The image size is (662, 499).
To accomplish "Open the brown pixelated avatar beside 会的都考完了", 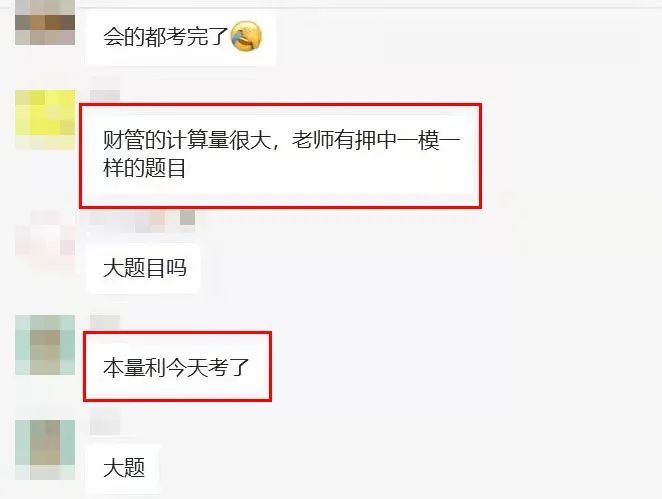I will pos(45,22).
